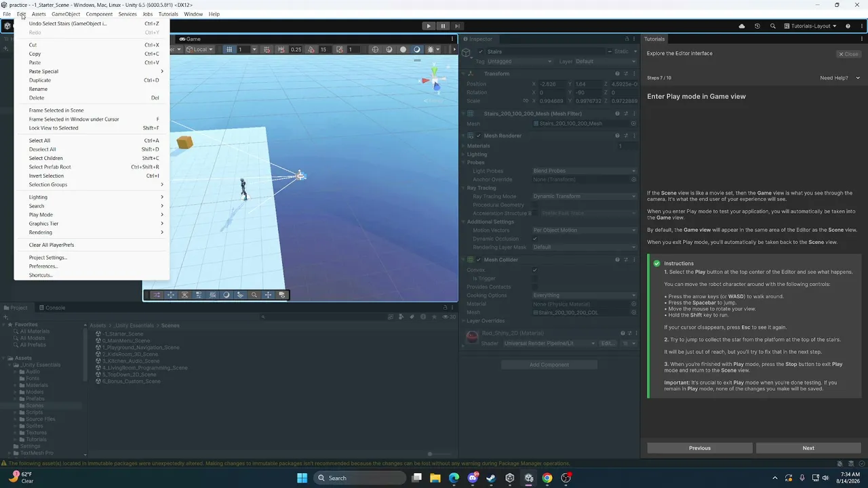Screen dimensions: 868x488
Task: Click Preferences in the Edit menu
Action: tap(92, 266)
